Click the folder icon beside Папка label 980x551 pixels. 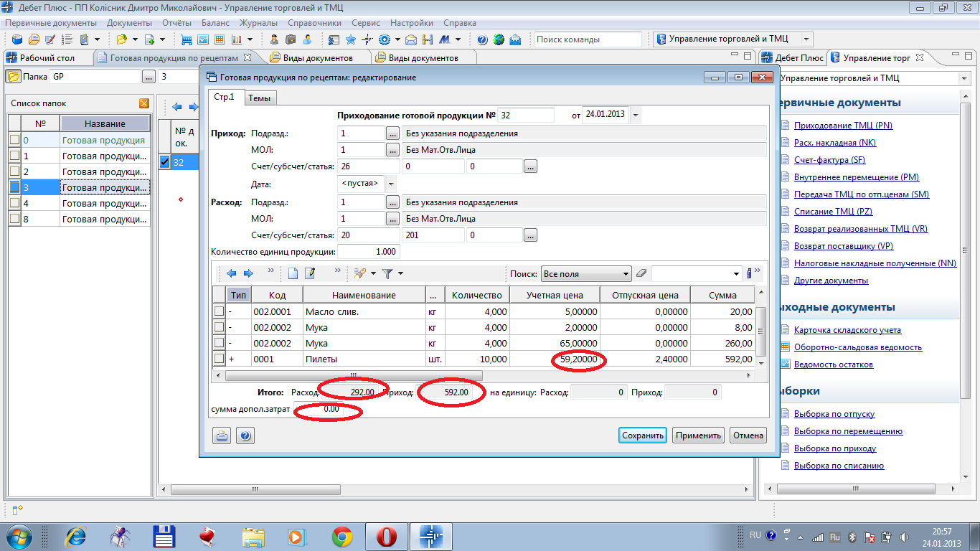[13, 76]
